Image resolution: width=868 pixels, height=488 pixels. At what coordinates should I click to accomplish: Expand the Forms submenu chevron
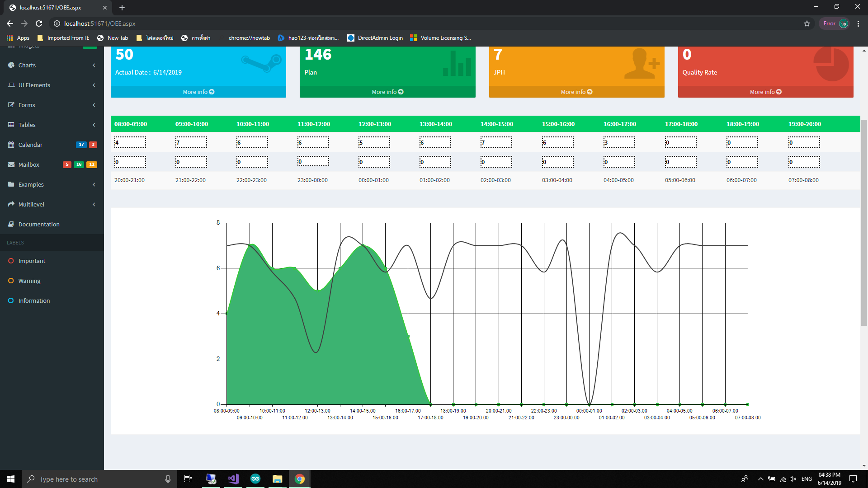(94, 105)
